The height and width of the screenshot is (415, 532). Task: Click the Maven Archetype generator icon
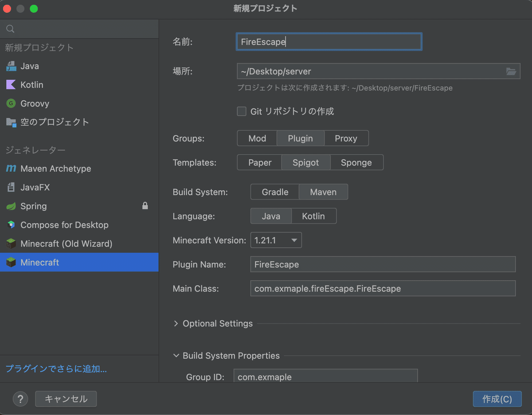11,168
